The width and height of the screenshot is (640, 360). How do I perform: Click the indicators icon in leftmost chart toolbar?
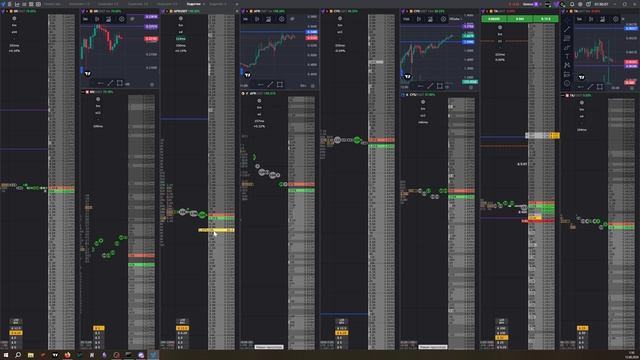point(108,19)
